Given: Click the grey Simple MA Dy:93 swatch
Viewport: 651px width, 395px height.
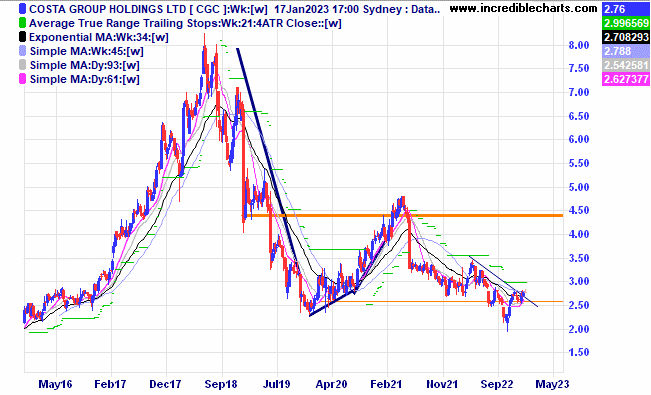Looking at the screenshot, I should coord(22,65).
